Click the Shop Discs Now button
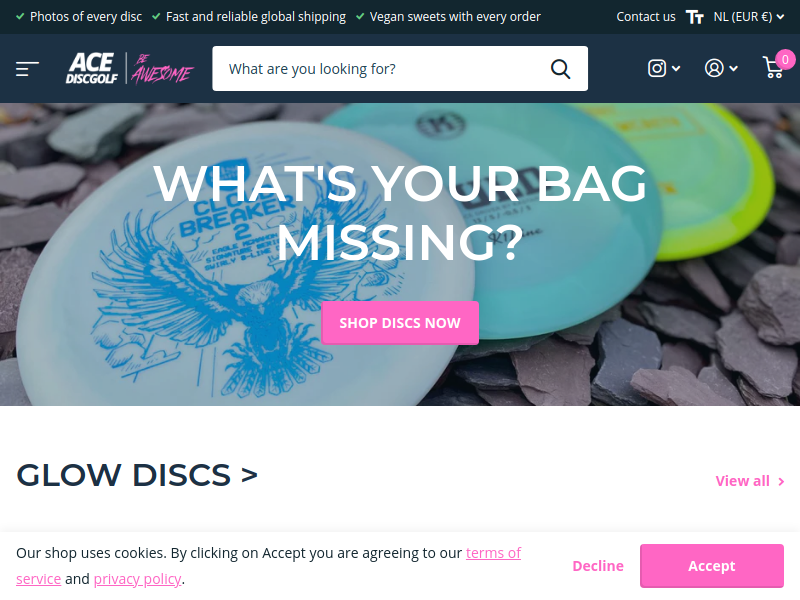The height and width of the screenshot is (600, 800). [x=400, y=323]
